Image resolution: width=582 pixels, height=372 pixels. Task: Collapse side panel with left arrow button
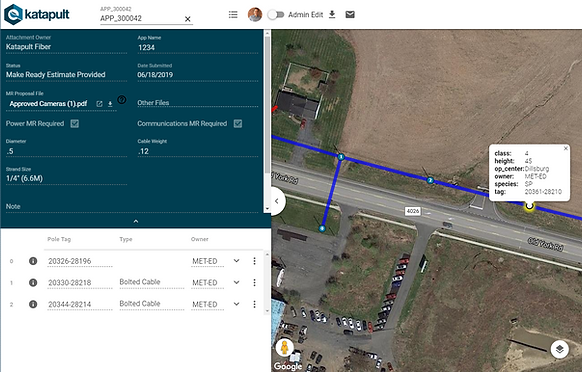coord(277,201)
